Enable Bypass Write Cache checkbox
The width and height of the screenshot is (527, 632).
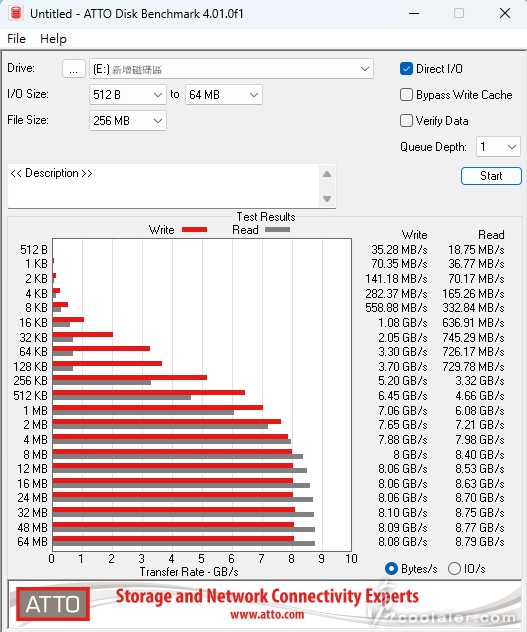click(x=406, y=95)
